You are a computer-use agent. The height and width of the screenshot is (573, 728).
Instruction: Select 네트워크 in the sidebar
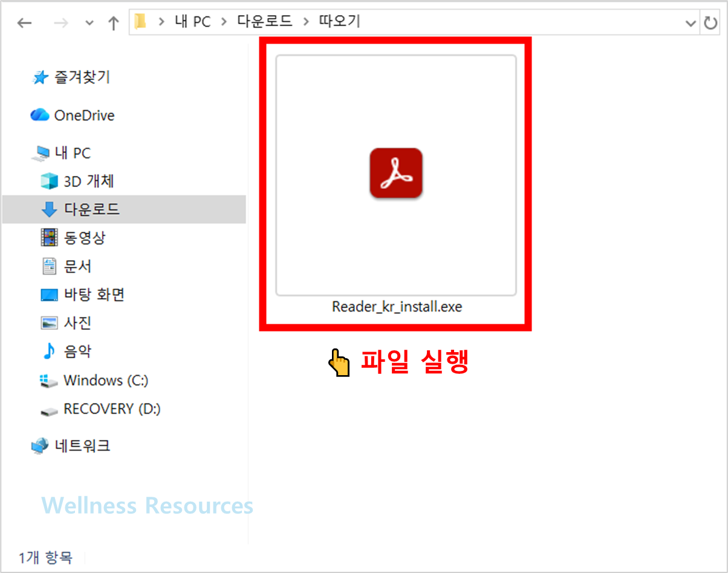point(82,446)
